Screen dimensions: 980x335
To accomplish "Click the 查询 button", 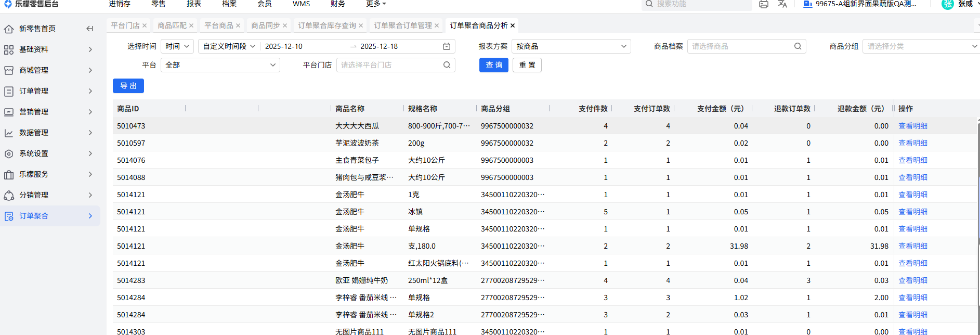I will pos(493,65).
